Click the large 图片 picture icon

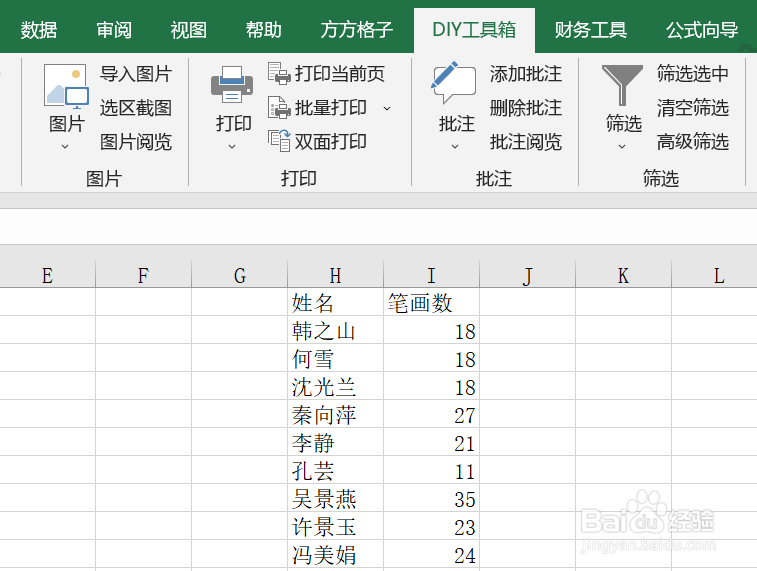(x=66, y=85)
